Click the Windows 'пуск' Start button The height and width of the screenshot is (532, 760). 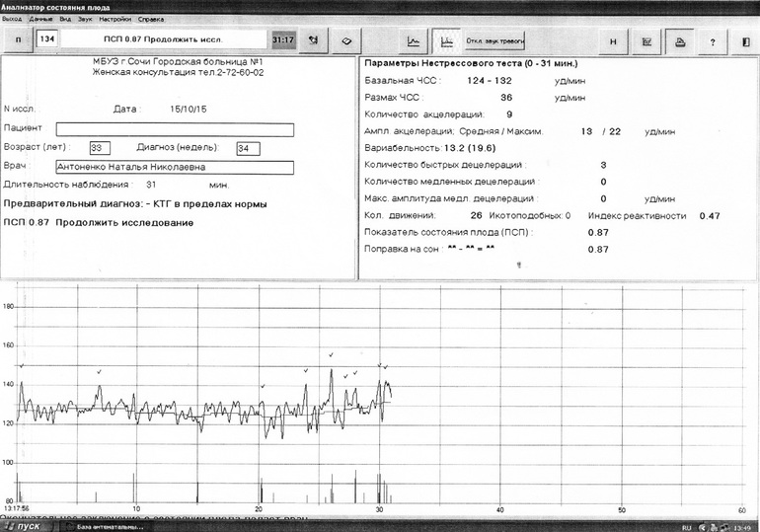point(23,526)
